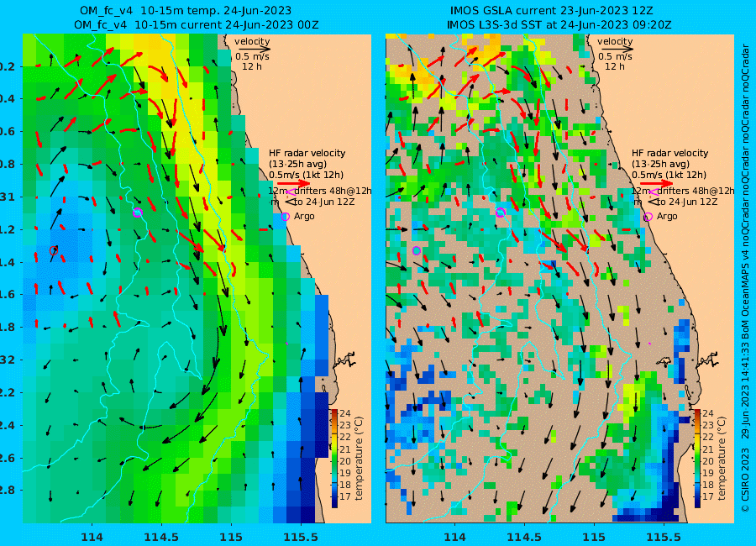Click the '0.5 m/s' velocity value in right panel
This screenshot has width=756, height=546.
click(x=615, y=56)
